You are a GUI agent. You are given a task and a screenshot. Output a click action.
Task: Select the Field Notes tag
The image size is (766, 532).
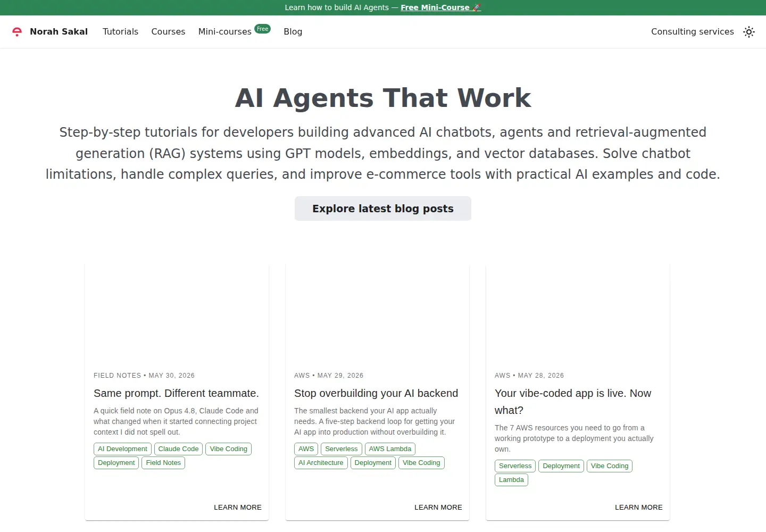(163, 463)
